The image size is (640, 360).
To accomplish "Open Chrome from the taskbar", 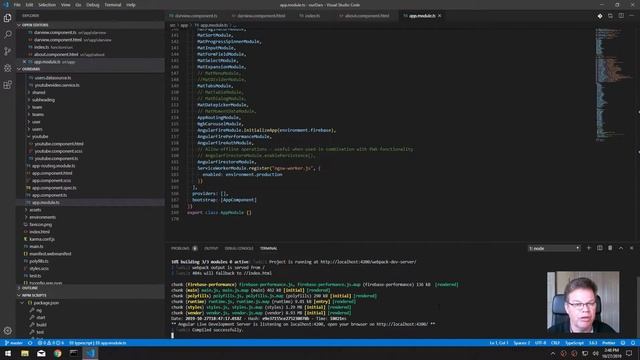I will 58,353.
